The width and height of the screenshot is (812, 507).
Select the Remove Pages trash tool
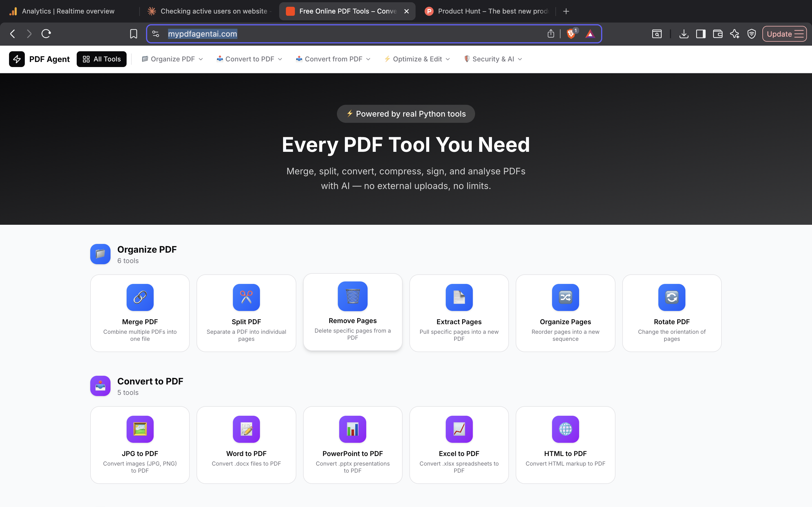(x=352, y=312)
